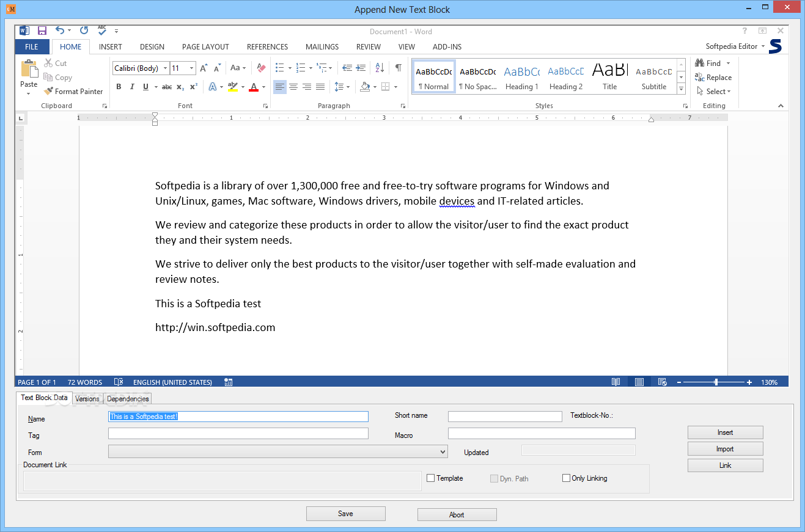Expand the Styles gallery more arrow
Image resolution: width=805 pixels, height=532 pixels.
pos(682,89)
